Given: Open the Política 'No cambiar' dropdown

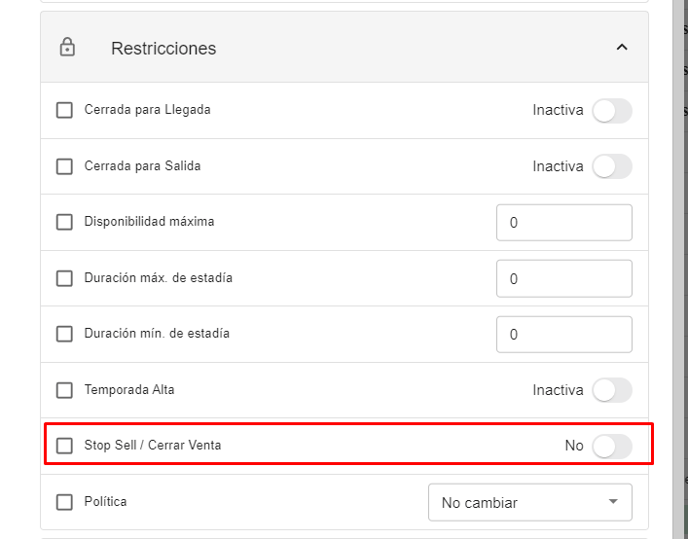Looking at the screenshot, I should 530,502.
